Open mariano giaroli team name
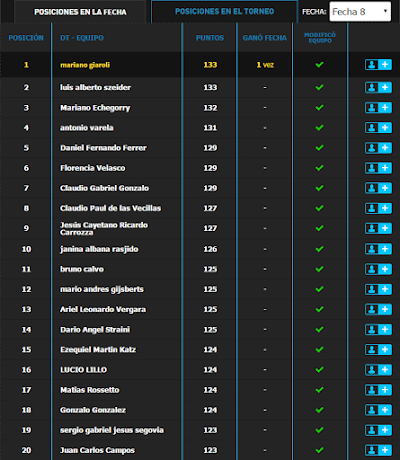Screen dimensions: 400x460 pos(85,65)
